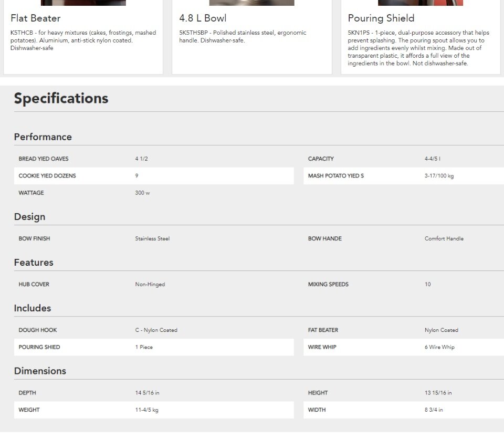Click the Pouring Shield description paragraph
This screenshot has width=504, height=439.
click(x=418, y=48)
